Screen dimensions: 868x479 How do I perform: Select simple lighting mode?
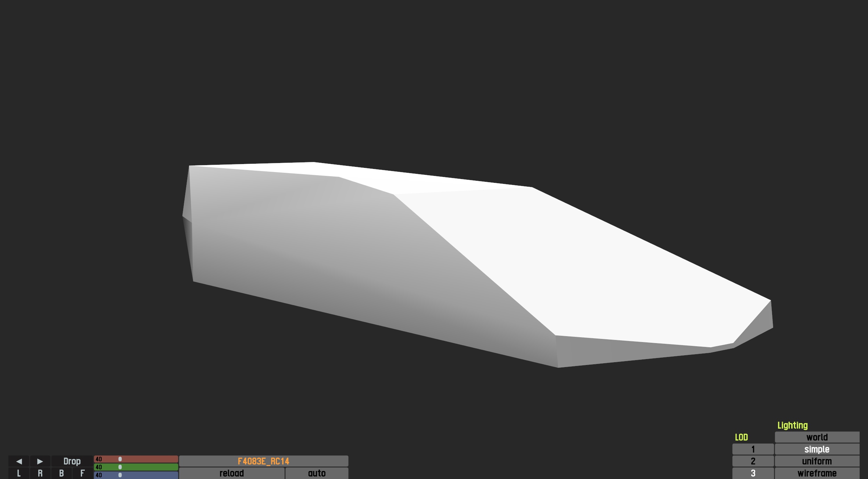[817, 449]
